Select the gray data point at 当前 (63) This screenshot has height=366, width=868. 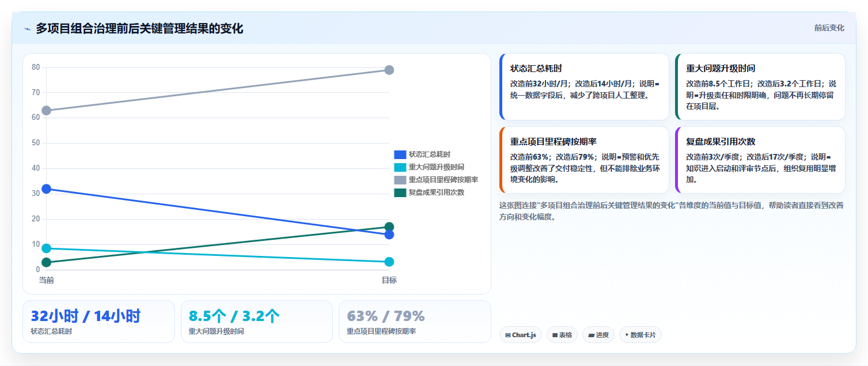[47, 110]
